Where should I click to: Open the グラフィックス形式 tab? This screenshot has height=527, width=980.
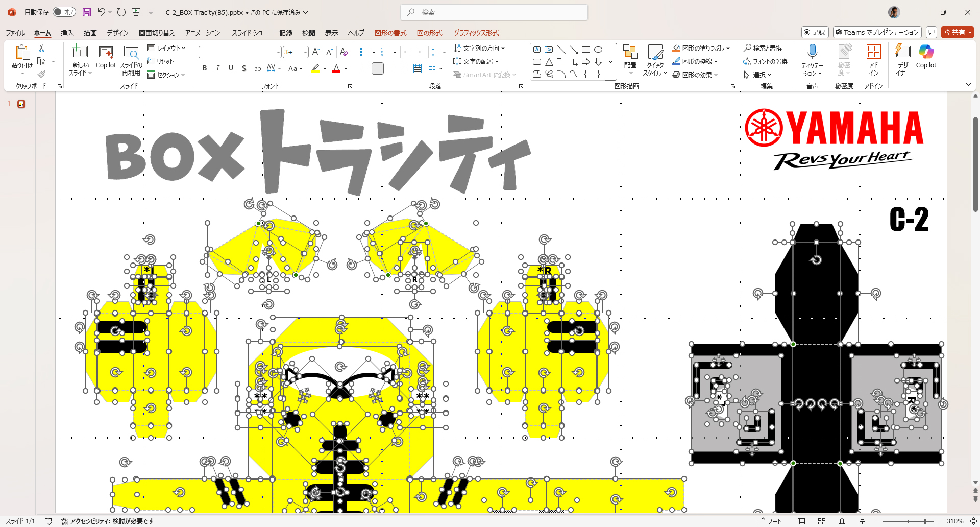476,33
